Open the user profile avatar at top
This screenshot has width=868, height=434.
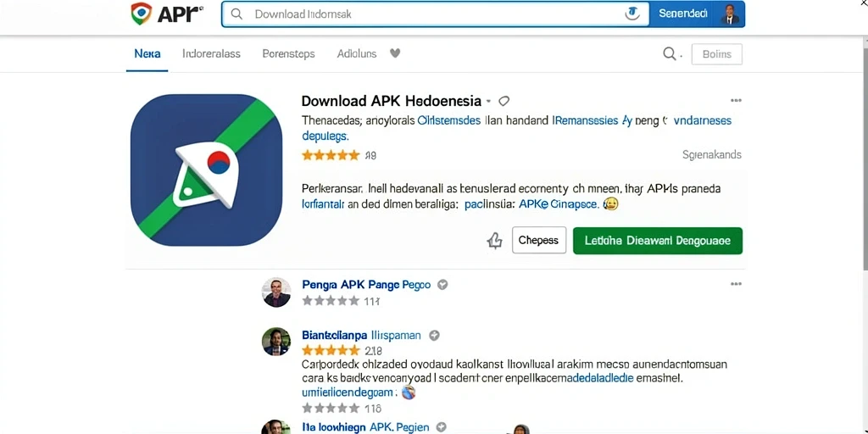tap(730, 14)
